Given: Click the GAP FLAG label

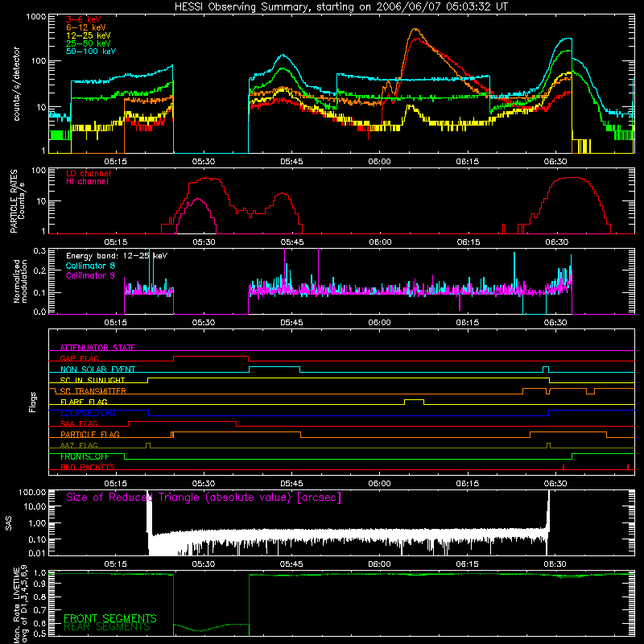Looking at the screenshot, I should tap(79, 358).
